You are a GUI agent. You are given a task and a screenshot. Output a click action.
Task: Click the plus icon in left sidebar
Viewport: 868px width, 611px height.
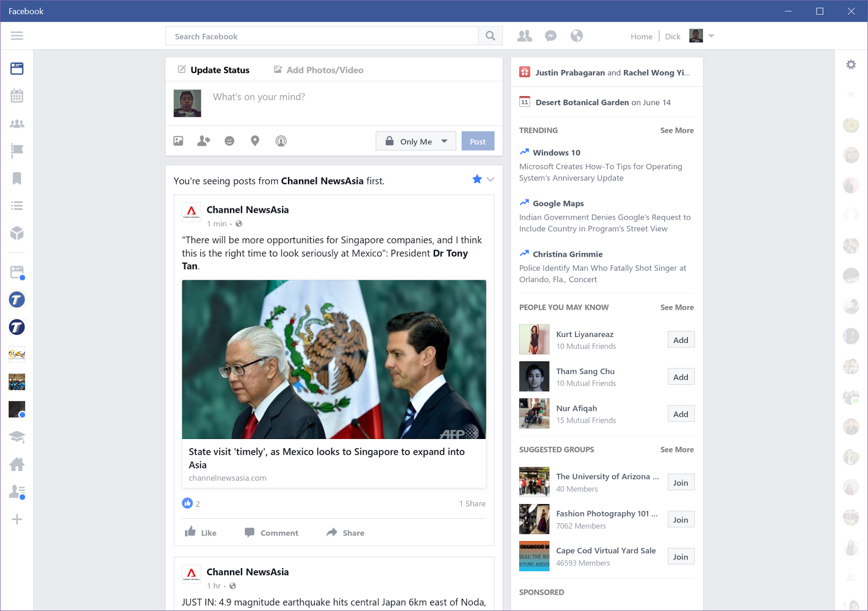point(17,519)
